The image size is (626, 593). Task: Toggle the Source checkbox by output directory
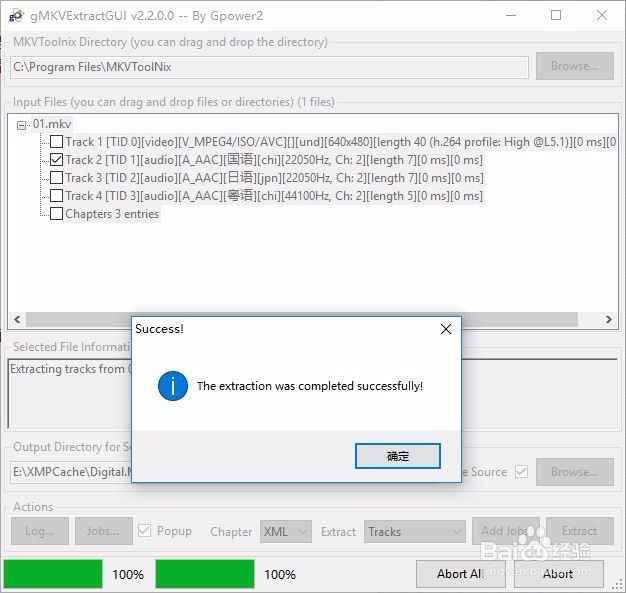pyautogui.click(x=521, y=472)
